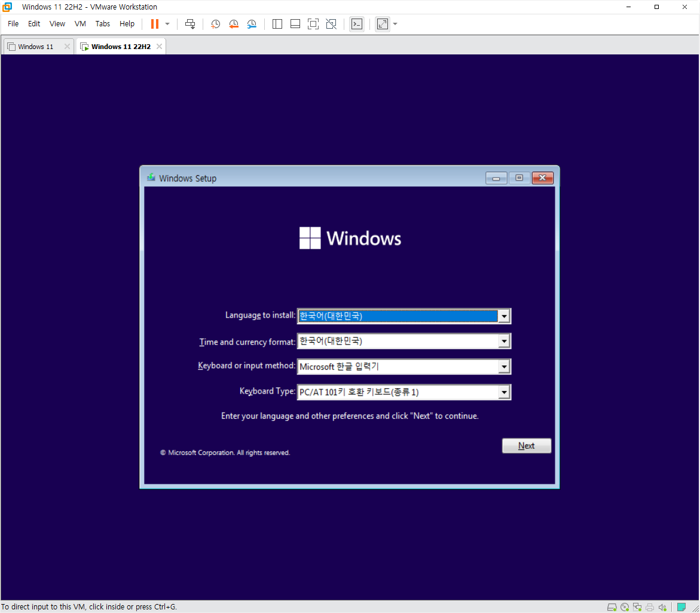Toggle the thumbnail bar view icon

click(295, 24)
